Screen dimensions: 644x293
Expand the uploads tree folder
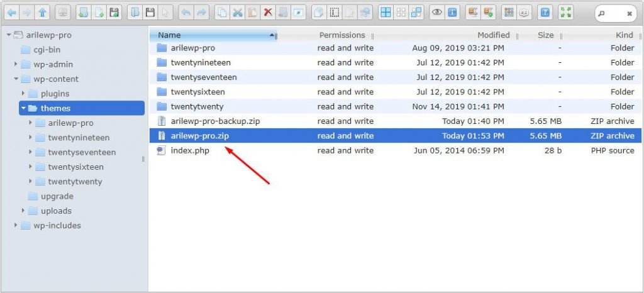[x=23, y=211]
